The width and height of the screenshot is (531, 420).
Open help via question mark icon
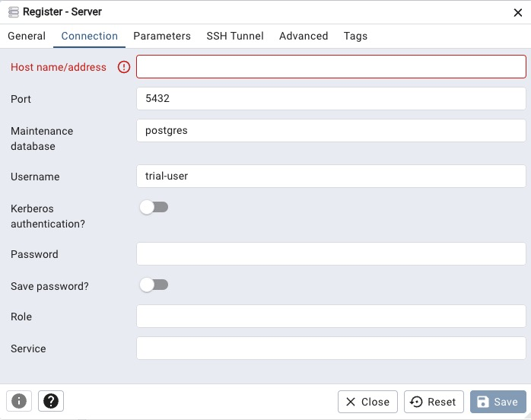pyautogui.click(x=51, y=401)
